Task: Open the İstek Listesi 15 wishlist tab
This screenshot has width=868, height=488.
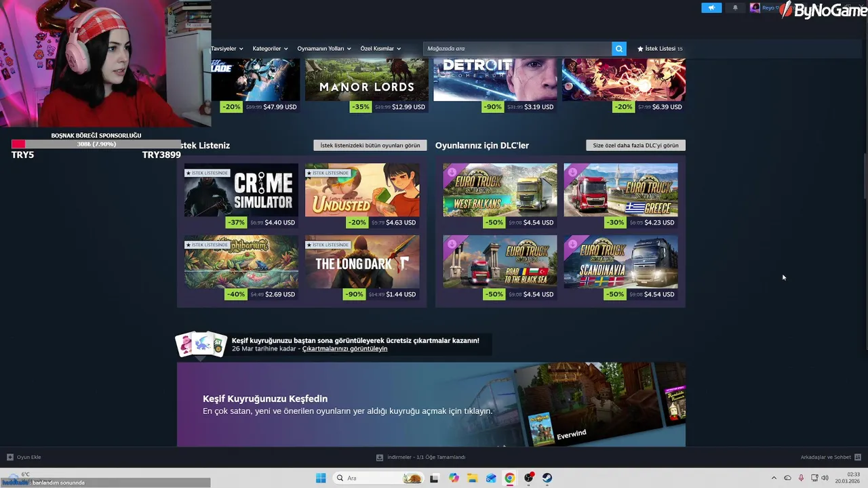Action: click(660, 49)
